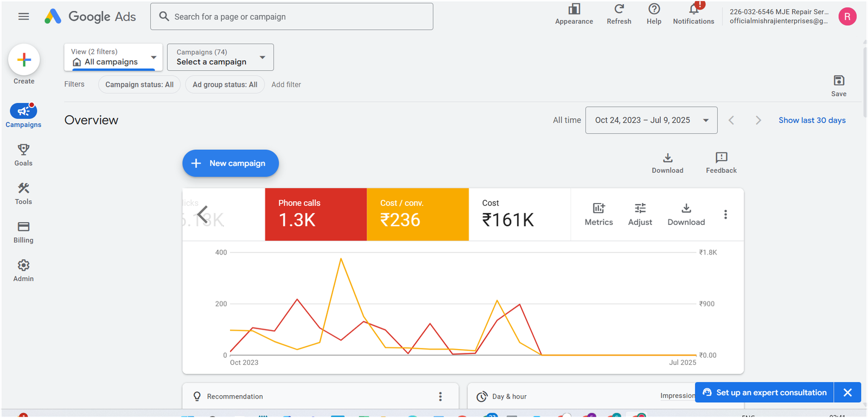868x418 pixels.
Task: Click the Ad group status: All filter chip
Action: point(225,85)
